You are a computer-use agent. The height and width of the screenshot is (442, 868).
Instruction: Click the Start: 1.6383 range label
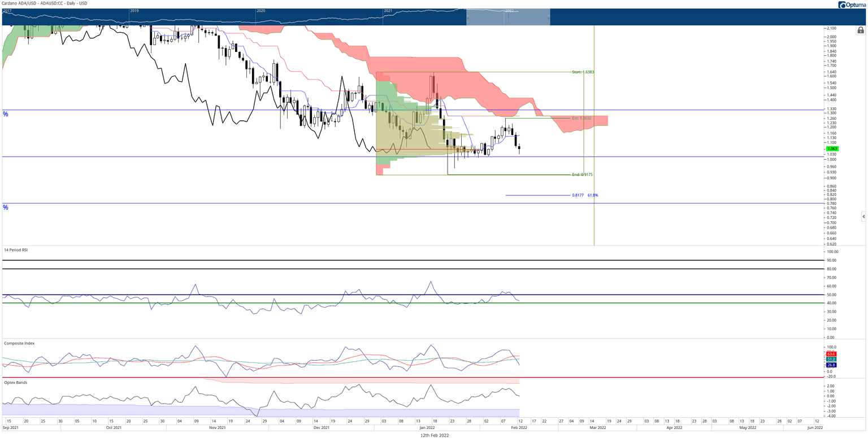pyautogui.click(x=583, y=72)
